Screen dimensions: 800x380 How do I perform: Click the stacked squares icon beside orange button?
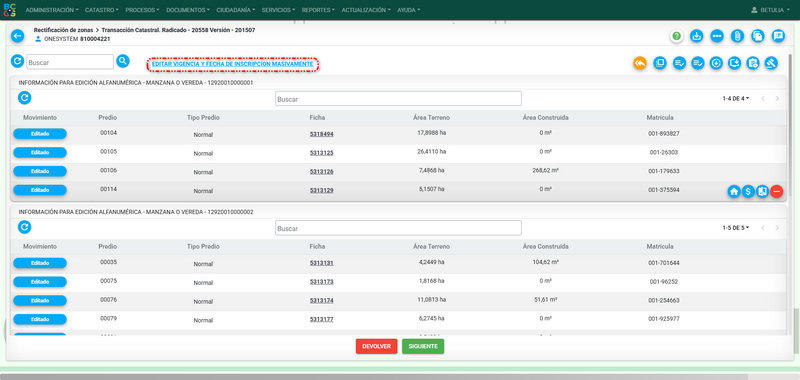pyautogui.click(x=660, y=63)
